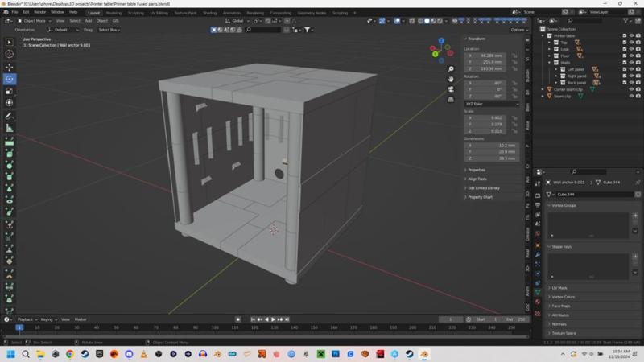644x362 pixels.
Task: Open Windows taskbar search
Action: 26,354
